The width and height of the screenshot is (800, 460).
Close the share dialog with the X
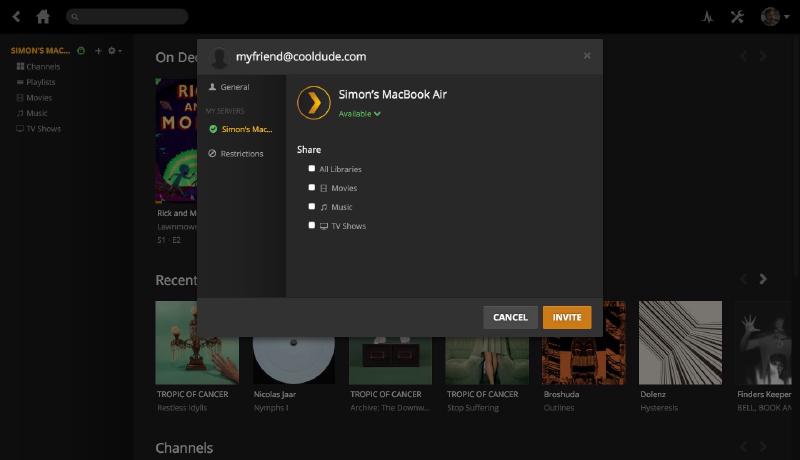tap(587, 56)
